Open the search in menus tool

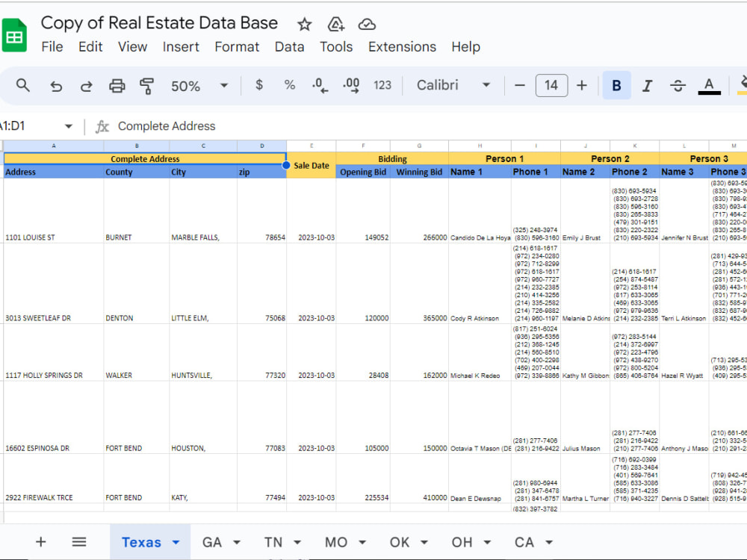(x=22, y=85)
